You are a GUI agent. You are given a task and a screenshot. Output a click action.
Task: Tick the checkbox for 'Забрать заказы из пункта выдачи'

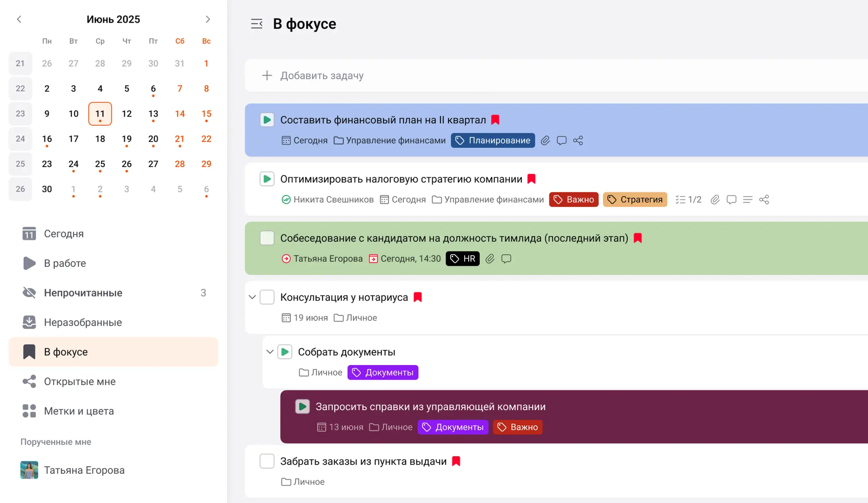[x=267, y=461]
